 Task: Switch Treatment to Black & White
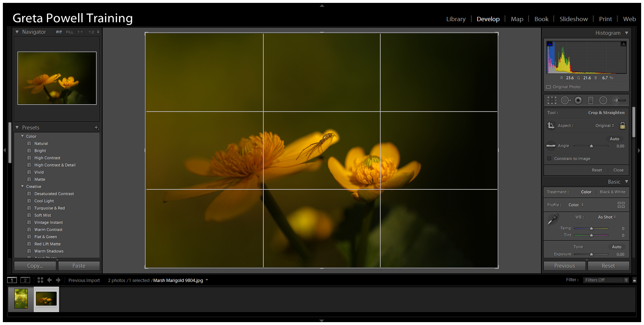click(x=612, y=192)
